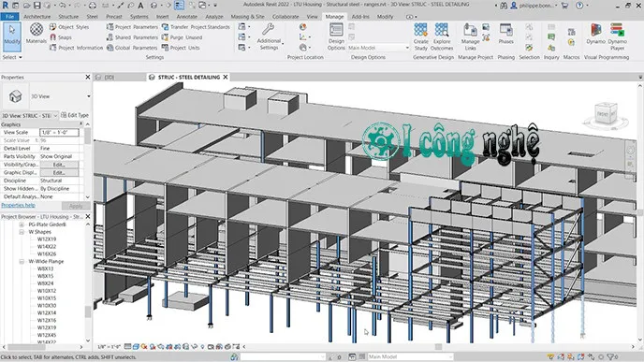Click Edit for Visibility/Graphics Overrides
The height and width of the screenshot is (362, 644).
pos(59,165)
